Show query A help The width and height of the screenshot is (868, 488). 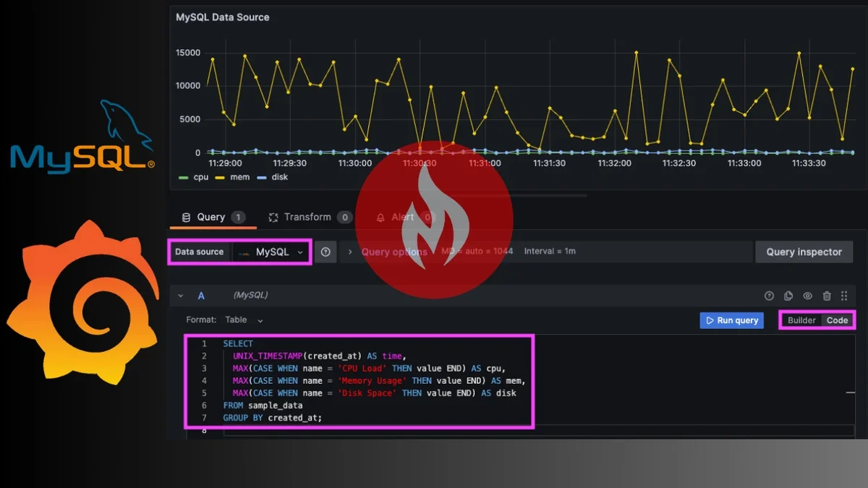click(769, 296)
